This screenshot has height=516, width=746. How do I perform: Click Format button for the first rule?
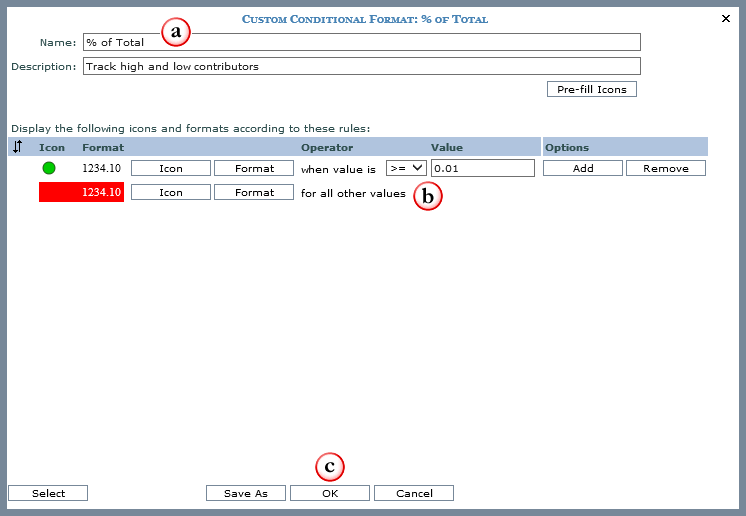click(x=254, y=168)
